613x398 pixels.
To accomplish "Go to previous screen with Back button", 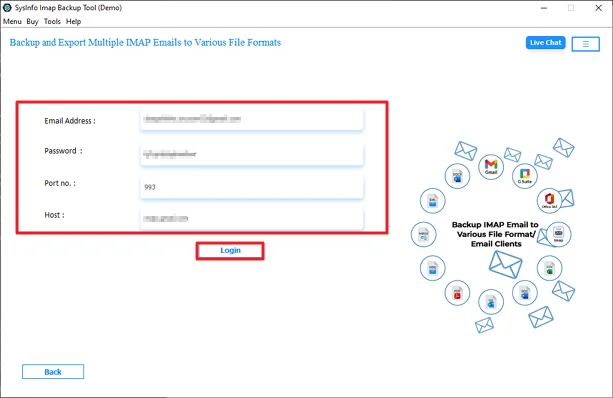I will tap(53, 372).
